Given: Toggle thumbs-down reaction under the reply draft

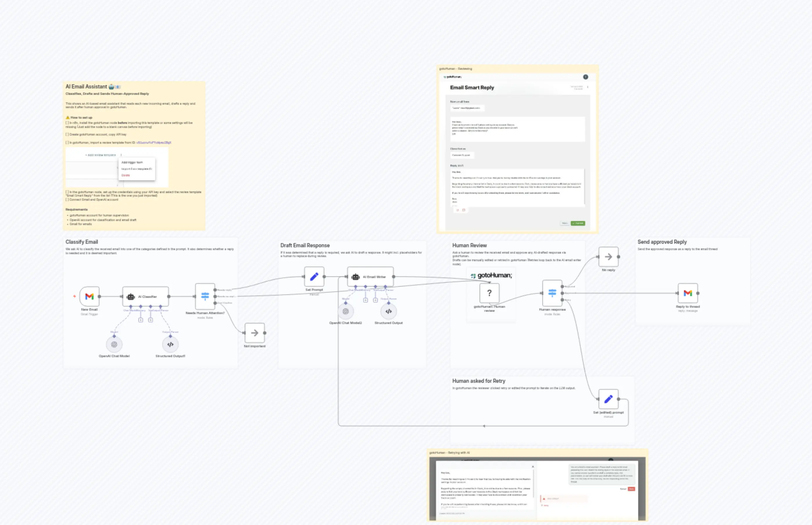Looking at the screenshot, I should [464, 210].
